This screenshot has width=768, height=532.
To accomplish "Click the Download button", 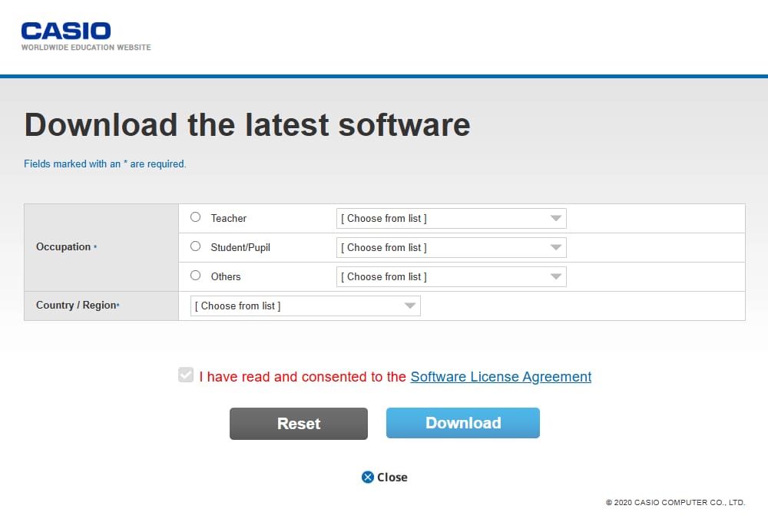I will (x=462, y=423).
